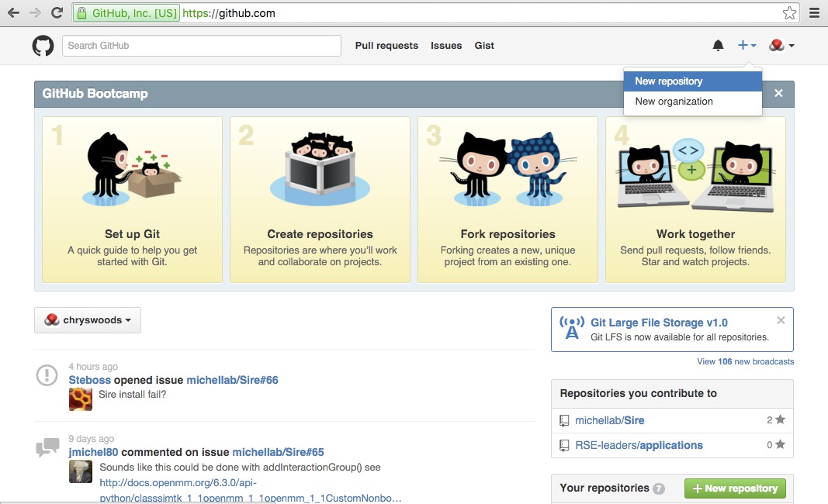Open the Set up Git bootcamp card

click(x=132, y=199)
